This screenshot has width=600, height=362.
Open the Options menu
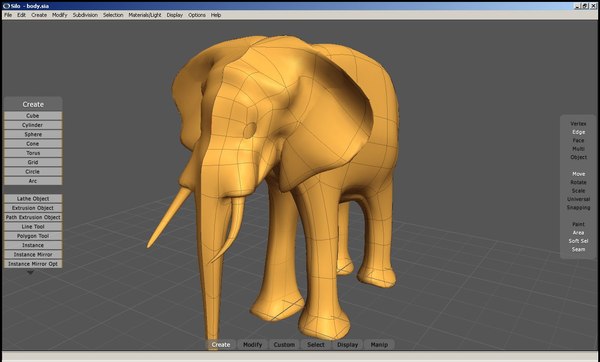tap(197, 15)
